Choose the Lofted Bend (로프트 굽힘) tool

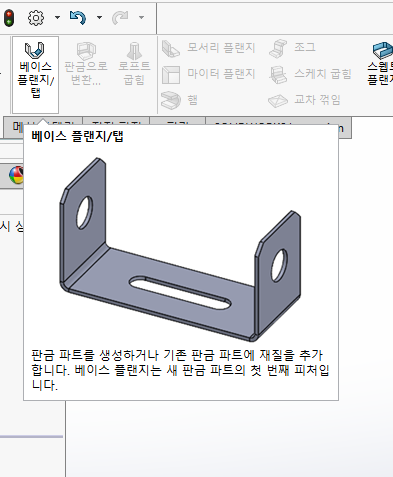click(x=134, y=64)
